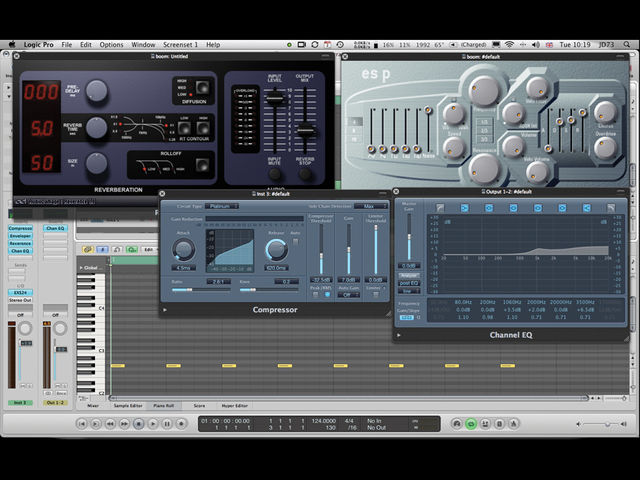Click the Go to Beginning transport button
Viewport: 640px width, 480px height.
[82, 424]
